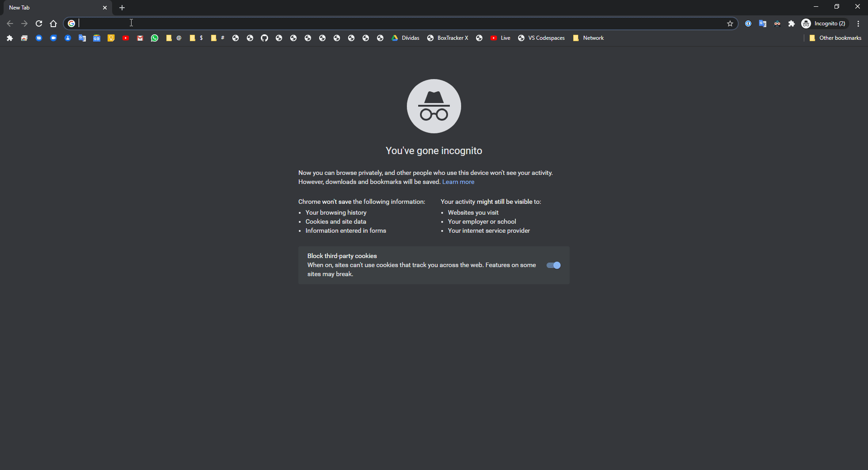The image size is (868, 470).
Task: Open the Other bookmarks folder
Action: 835,38
